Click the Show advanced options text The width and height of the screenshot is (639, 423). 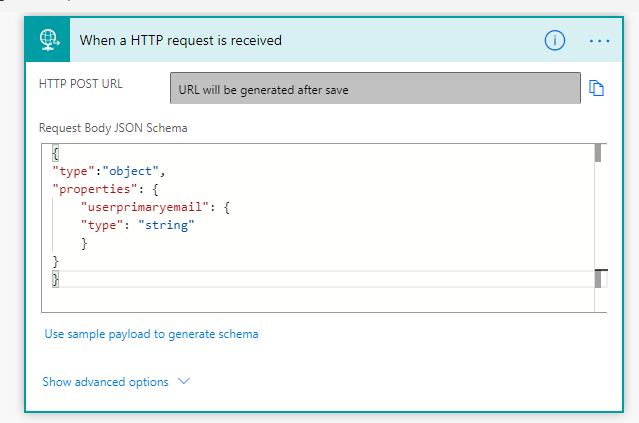pos(105,381)
